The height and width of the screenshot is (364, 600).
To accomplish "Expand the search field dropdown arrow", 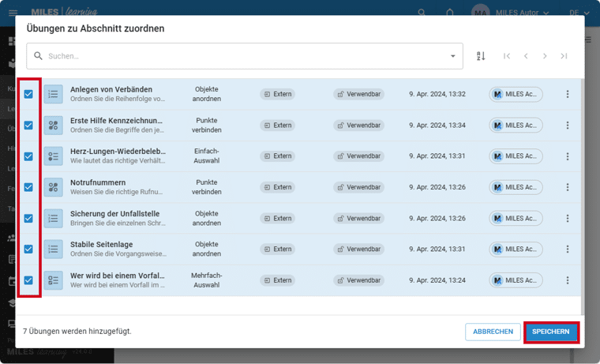I will (452, 56).
